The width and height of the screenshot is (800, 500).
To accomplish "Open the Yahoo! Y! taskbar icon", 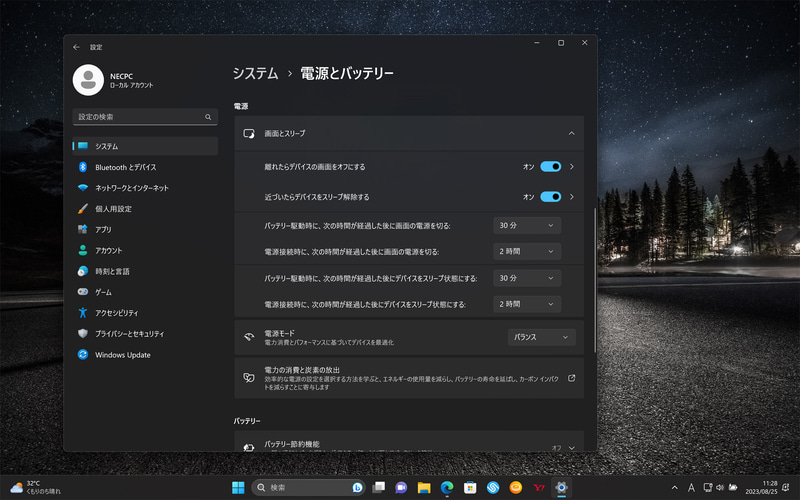I will tap(539, 488).
